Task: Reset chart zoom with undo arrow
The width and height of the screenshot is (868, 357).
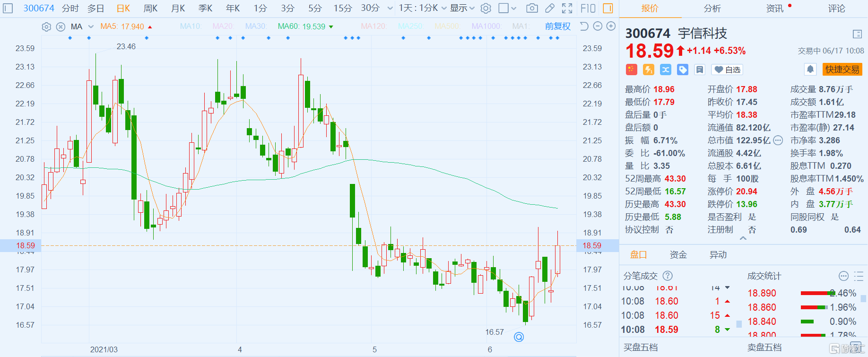Action: (x=584, y=26)
